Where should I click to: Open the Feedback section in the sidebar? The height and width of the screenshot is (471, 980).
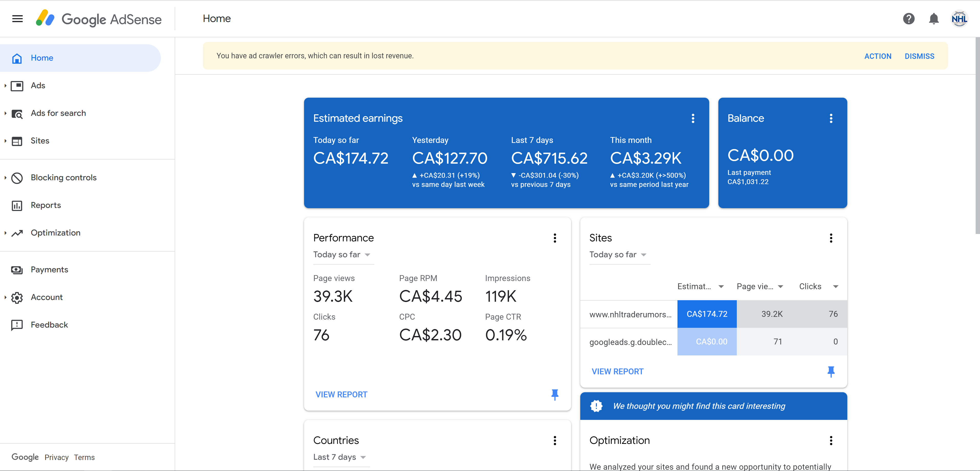(x=49, y=324)
